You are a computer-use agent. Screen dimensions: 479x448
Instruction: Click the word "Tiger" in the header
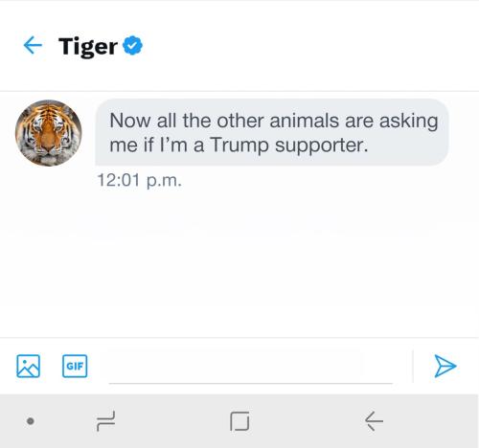coord(88,47)
